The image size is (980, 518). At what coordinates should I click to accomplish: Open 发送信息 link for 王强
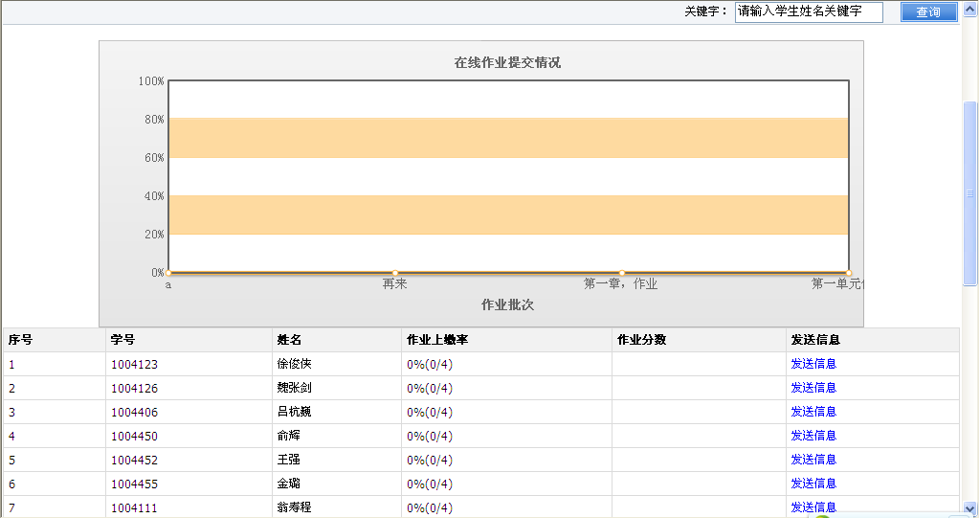tap(813, 460)
